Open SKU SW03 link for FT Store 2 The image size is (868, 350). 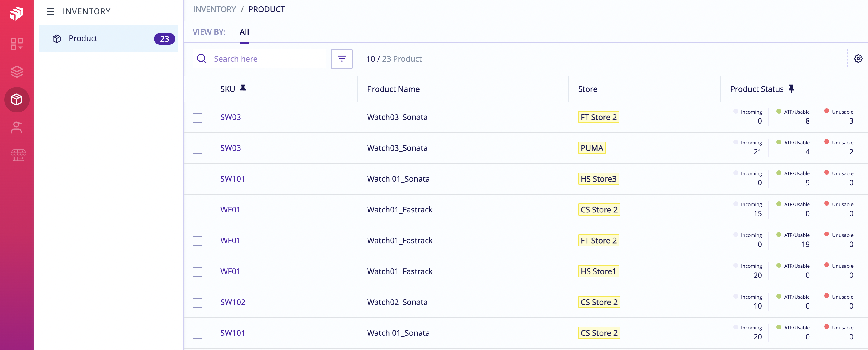[x=230, y=117]
